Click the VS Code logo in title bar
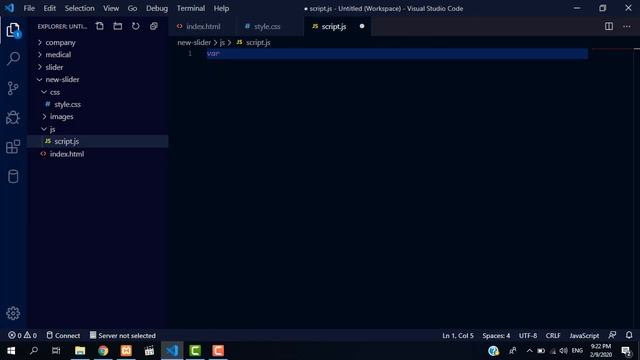The height and width of the screenshot is (360, 640). click(x=9, y=8)
